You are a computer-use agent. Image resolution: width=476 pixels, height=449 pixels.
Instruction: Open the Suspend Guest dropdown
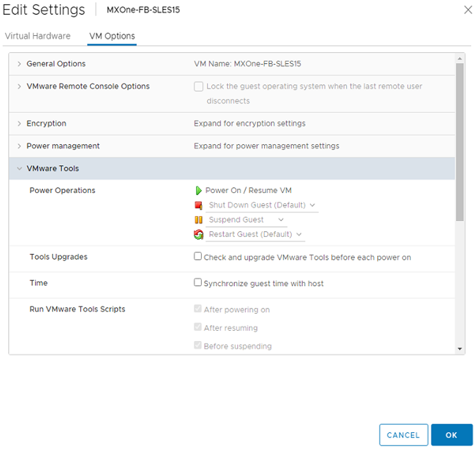pos(247,220)
